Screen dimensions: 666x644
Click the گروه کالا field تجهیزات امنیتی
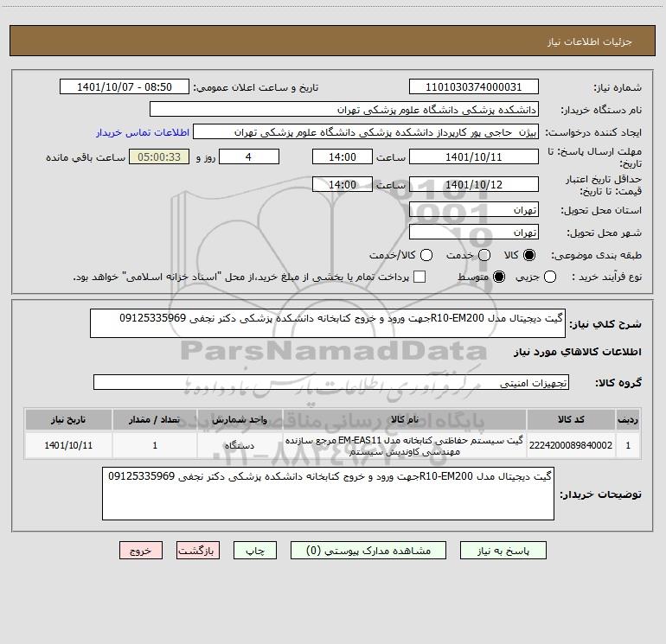(331, 382)
